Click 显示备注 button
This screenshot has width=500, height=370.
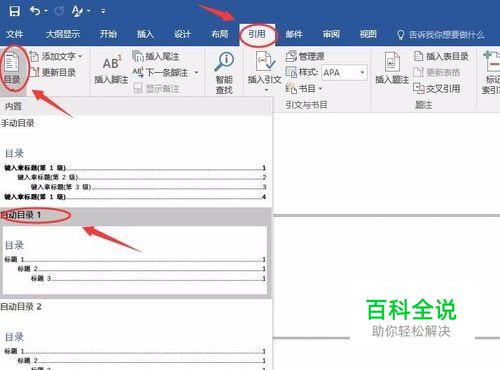[156, 89]
